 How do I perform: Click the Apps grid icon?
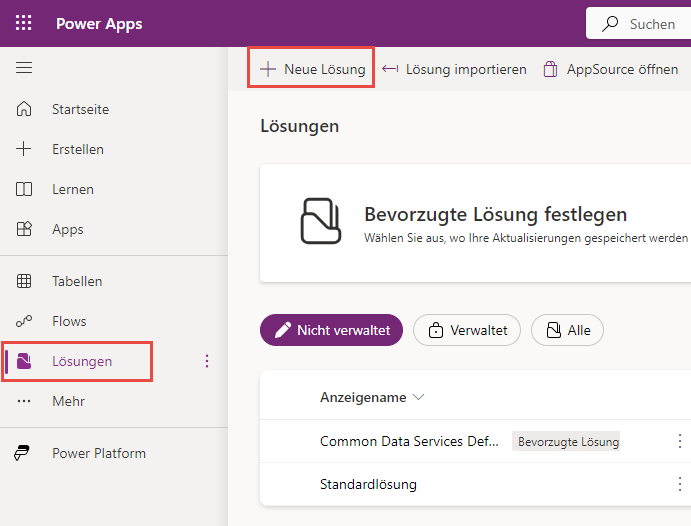pos(24,229)
